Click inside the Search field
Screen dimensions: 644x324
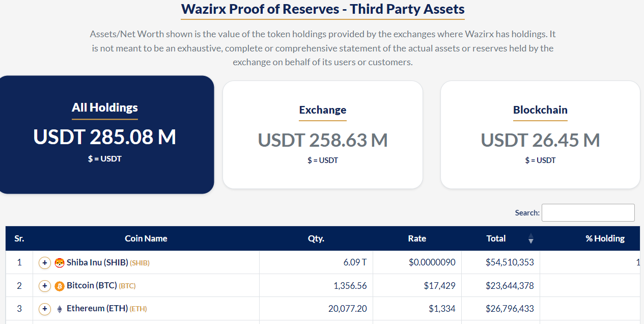click(587, 212)
